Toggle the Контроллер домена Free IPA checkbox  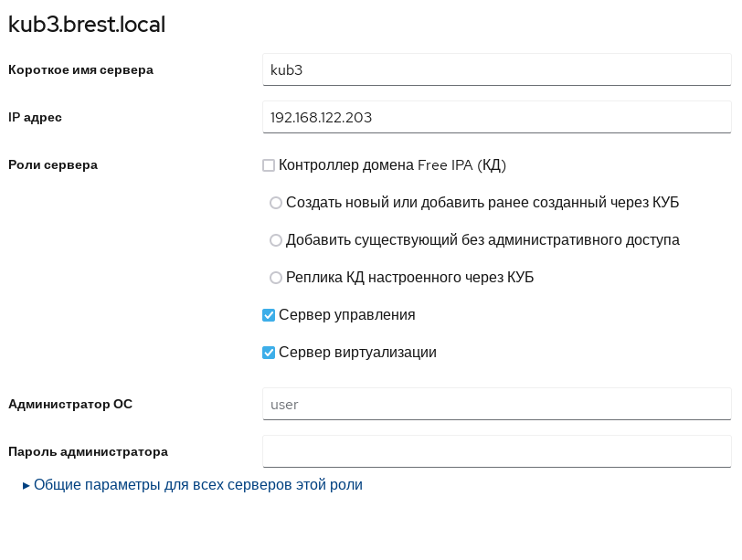point(269,165)
